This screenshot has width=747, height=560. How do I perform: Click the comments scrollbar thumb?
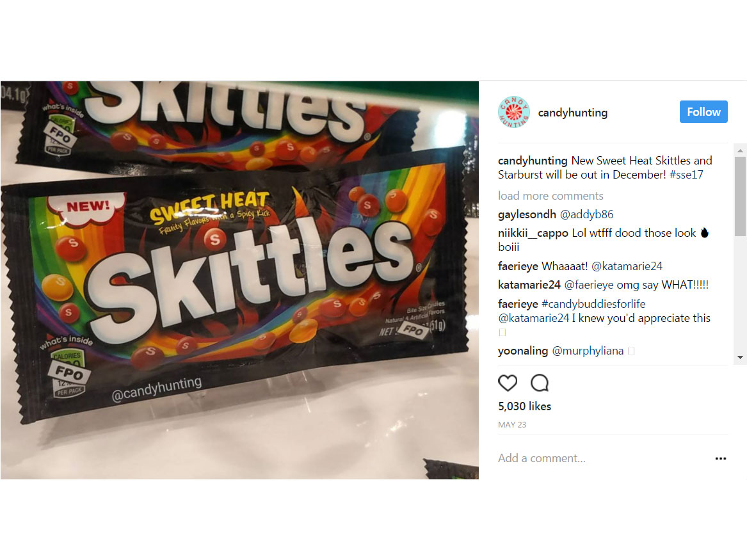(x=740, y=196)
